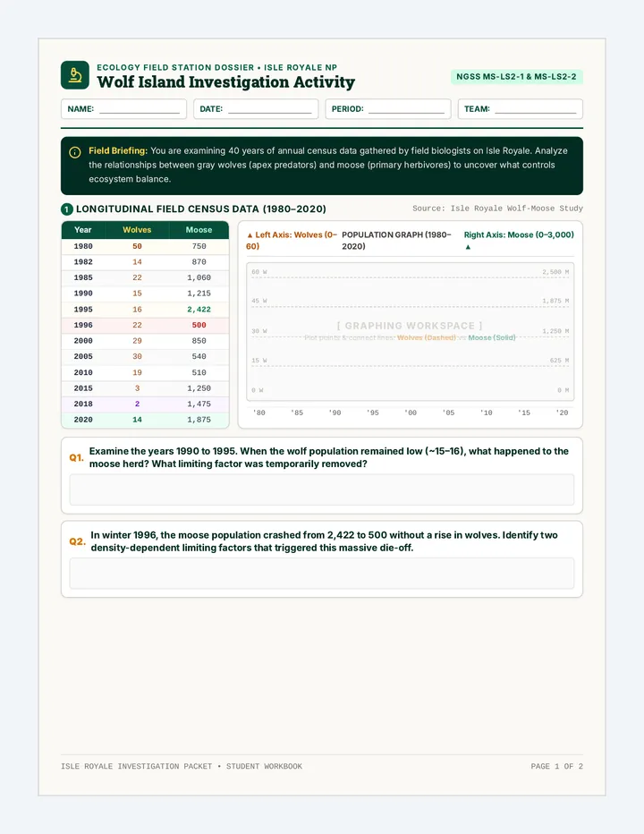Click the '80 x-axis label
This screenshot has width=644, height=834.
(259, 413)
